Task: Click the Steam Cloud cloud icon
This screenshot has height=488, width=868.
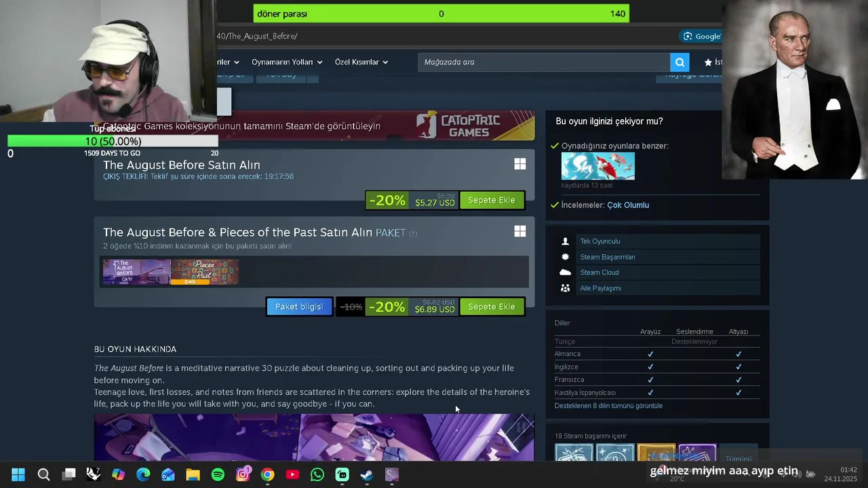Action: [x=566, y=272]
